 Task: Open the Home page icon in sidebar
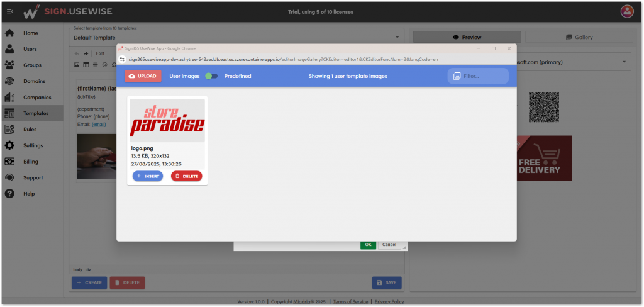9,33
